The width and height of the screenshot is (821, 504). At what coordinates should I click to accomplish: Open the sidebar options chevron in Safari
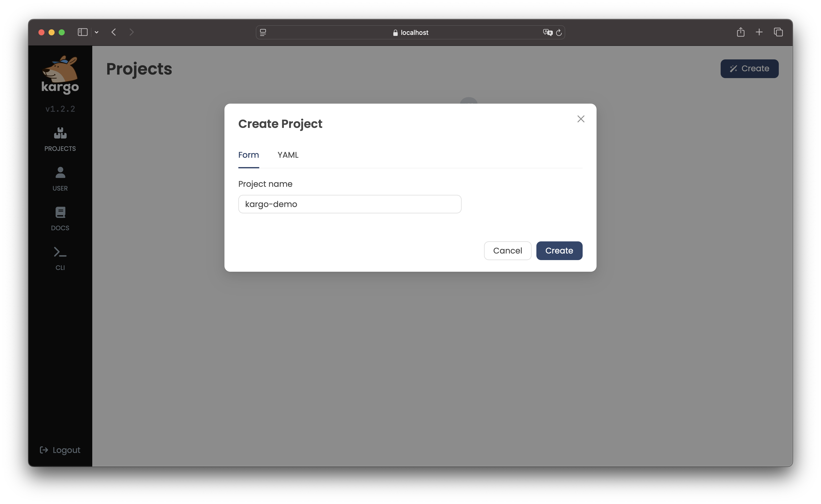coord(97,32)
